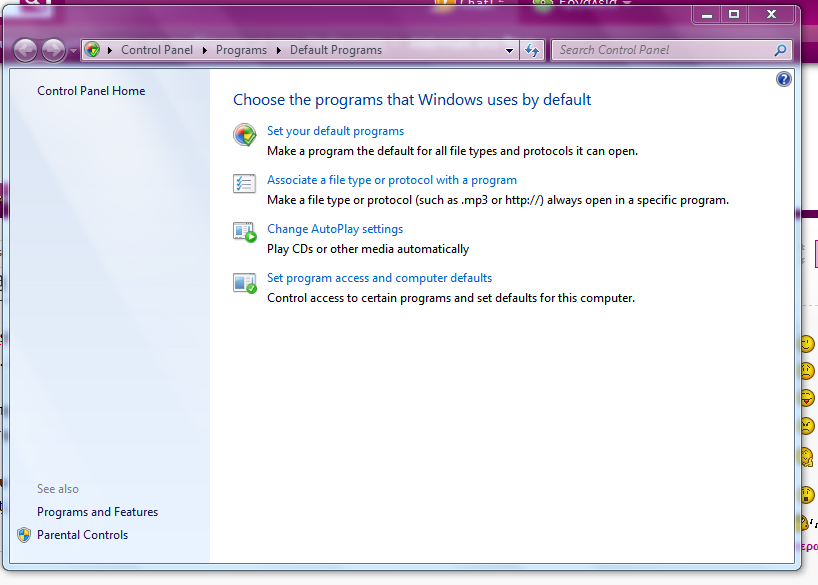This screenshot has height=585, width=818.
Task: Click the 'Choose the programs that Windows uses' heading
Action: click(x=412, y=100)
